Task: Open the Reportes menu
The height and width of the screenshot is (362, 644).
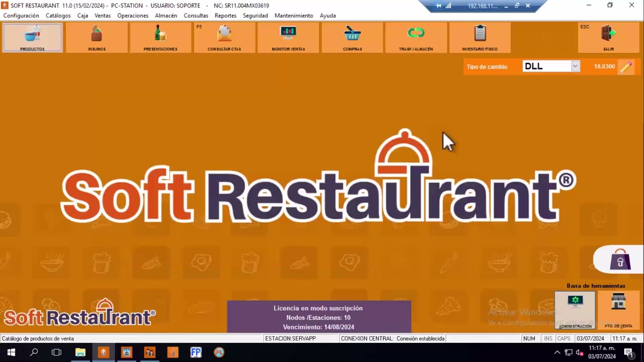Action: [x=225, y=16]
